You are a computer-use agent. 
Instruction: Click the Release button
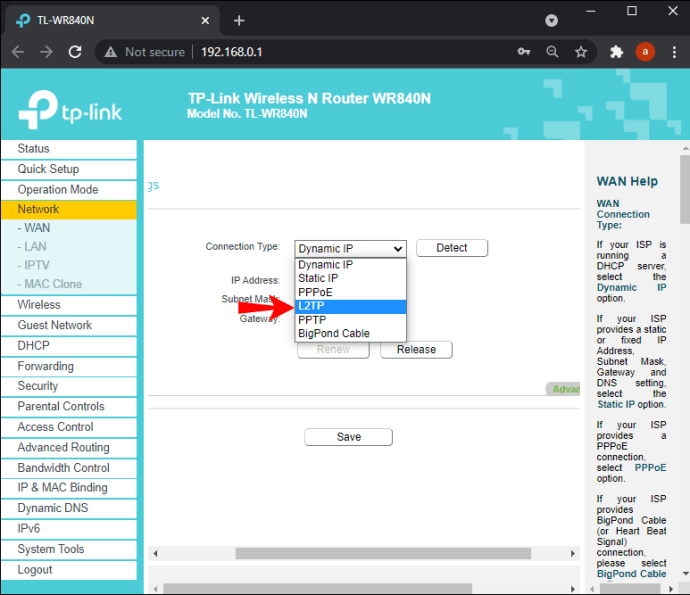416,350
